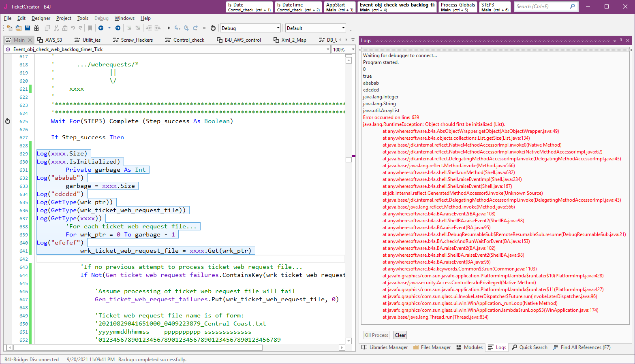
Task: Click the code editor horizontal scrollbar
Action: pos(138,347)
